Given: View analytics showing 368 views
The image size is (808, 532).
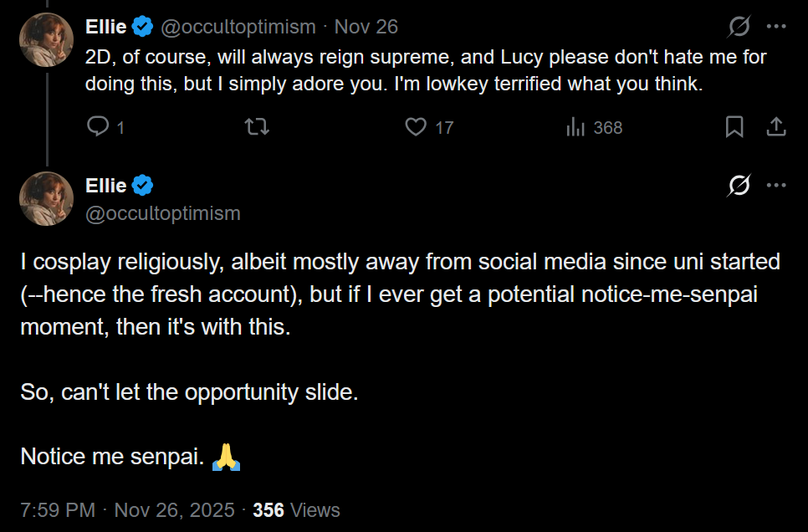Looking at the screenshot, I should click(x=594, y=127).
